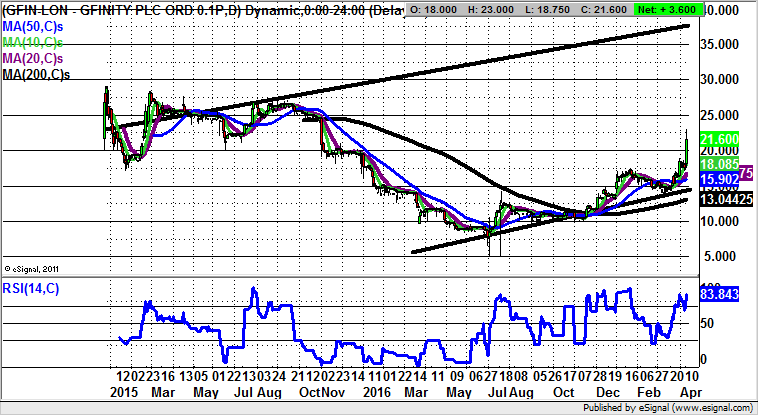The width and height of the screenshot is (758, 415).
Task: Select the 2015 year label on time axis
Action: point(124,390)
